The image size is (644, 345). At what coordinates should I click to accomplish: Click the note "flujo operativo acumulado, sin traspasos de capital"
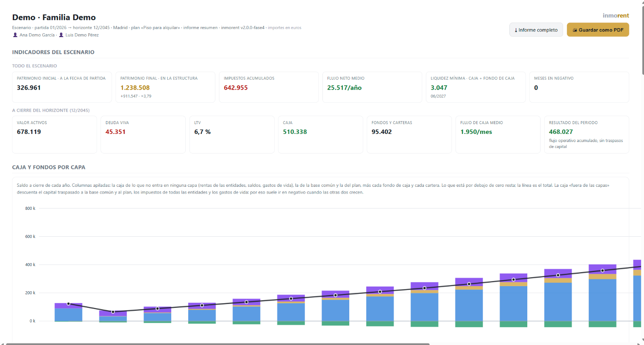pos(586,144)
